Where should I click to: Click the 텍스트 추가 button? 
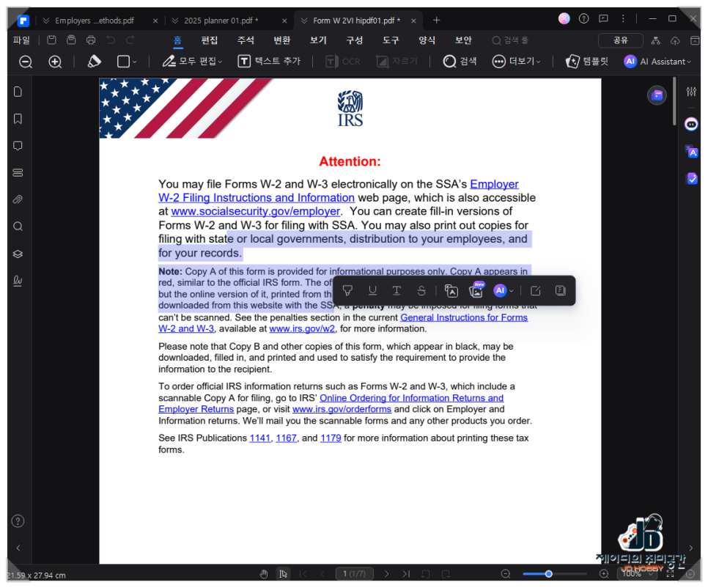click(x=269, y=62)
